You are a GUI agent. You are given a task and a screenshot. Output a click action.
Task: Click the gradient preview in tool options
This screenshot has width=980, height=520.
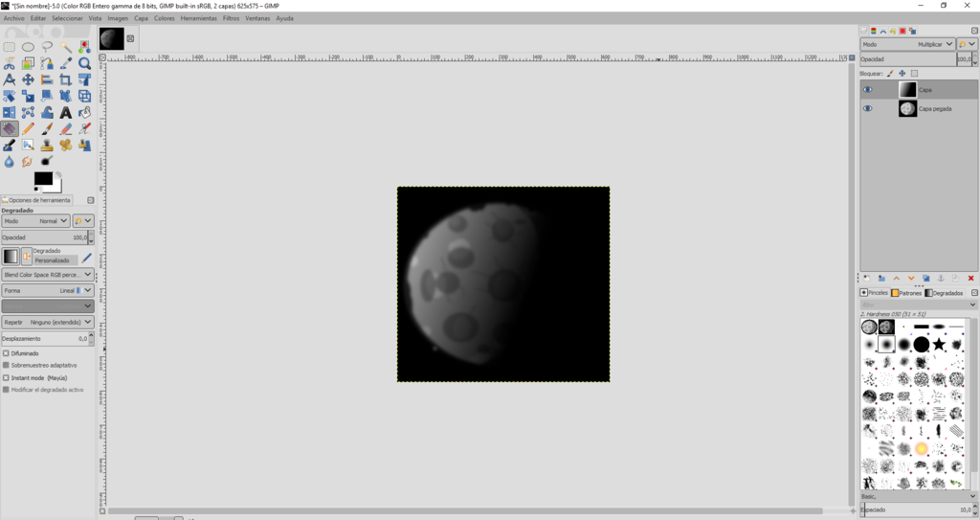11,256
